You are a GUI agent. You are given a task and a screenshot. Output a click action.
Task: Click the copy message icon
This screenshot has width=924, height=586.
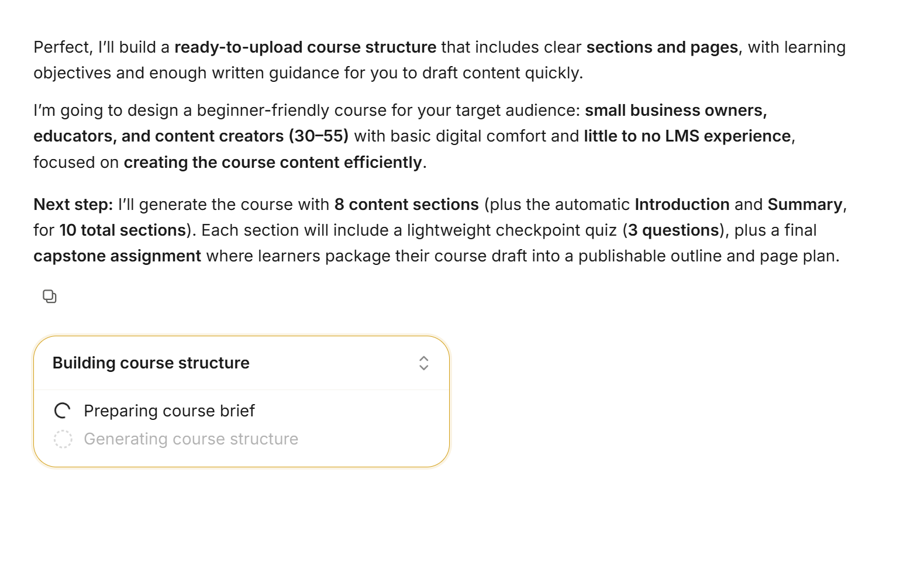point(50,297)
